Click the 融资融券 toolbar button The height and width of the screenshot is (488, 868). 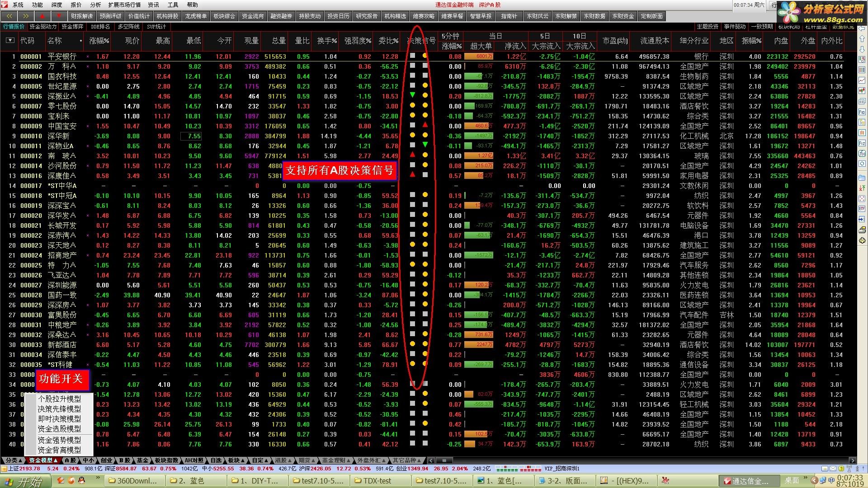coord(281,16)
